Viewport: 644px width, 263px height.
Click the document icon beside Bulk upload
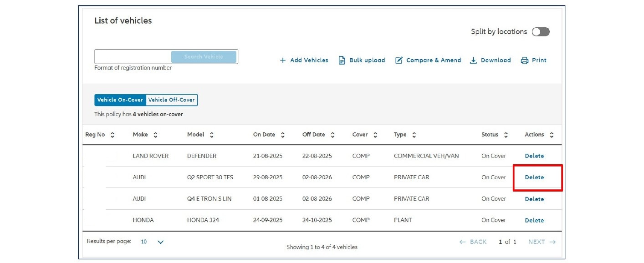click(x=342, y=60)
